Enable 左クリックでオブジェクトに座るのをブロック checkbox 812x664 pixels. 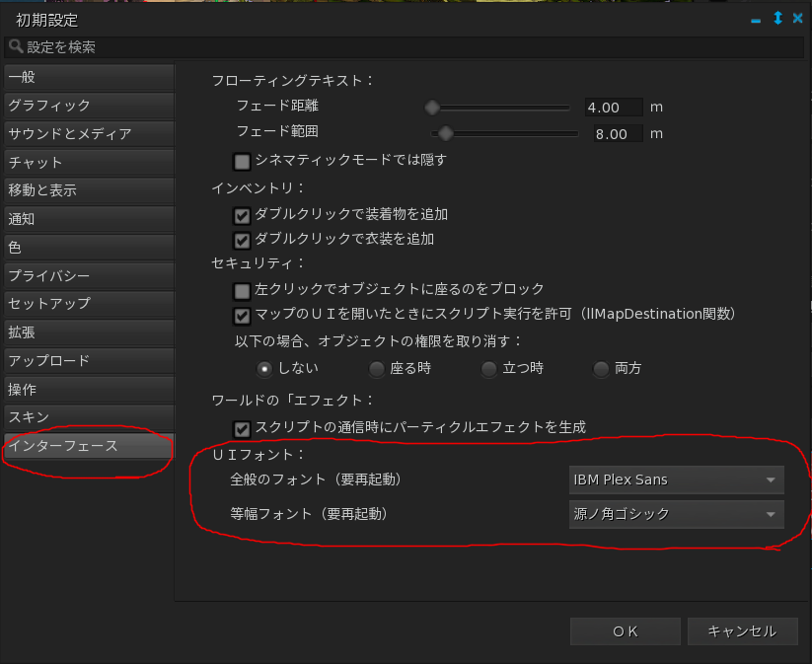[x=242, y=291]
